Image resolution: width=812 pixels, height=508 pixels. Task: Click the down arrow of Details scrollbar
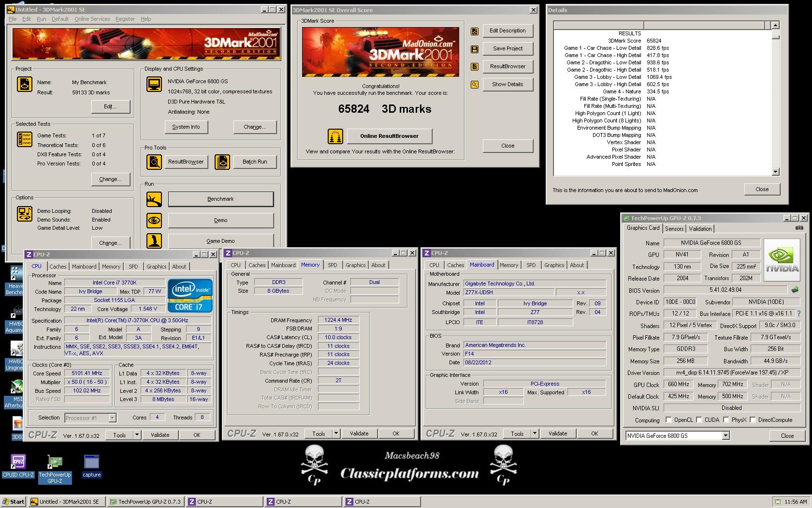click(x=775, y=172)
